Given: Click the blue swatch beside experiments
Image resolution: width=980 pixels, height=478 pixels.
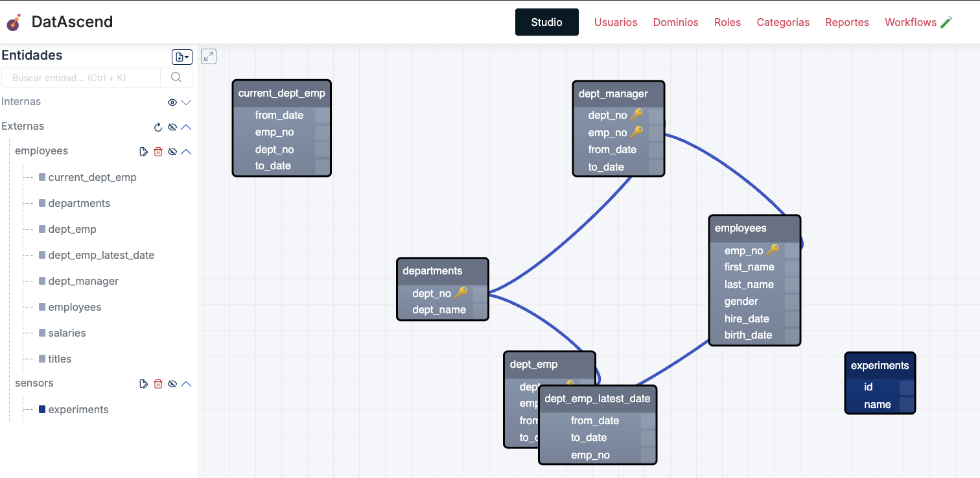Looking at the screenshot, I should (x=42, y=409).
